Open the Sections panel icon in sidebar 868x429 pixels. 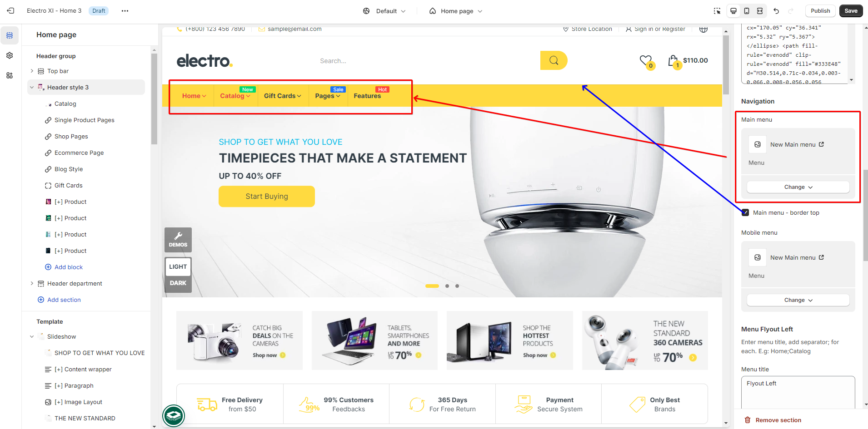tap(10, 35)
